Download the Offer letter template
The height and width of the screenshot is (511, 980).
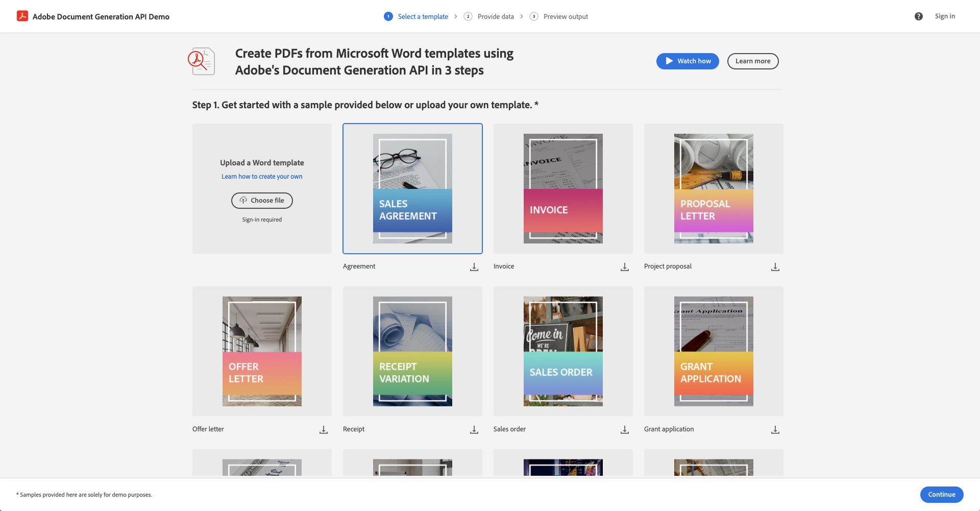click(324, 430)
